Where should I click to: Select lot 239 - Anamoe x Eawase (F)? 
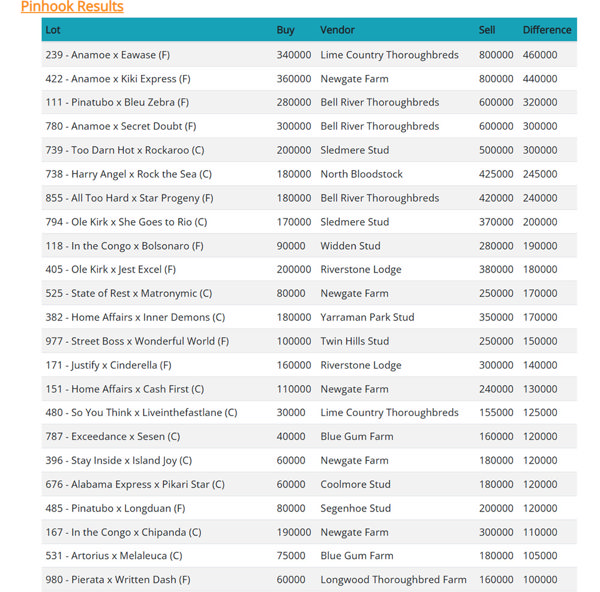pos(108,55)
